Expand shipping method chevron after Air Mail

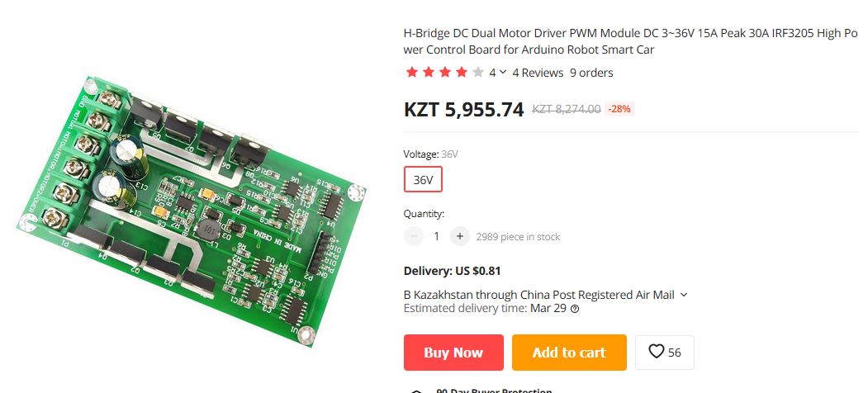[684, 295]
